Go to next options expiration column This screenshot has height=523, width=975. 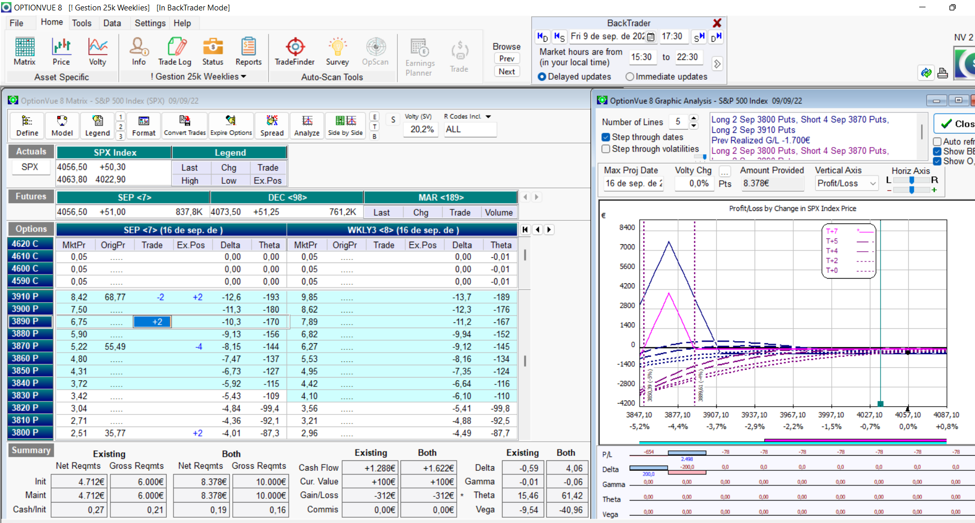[549, 229]
